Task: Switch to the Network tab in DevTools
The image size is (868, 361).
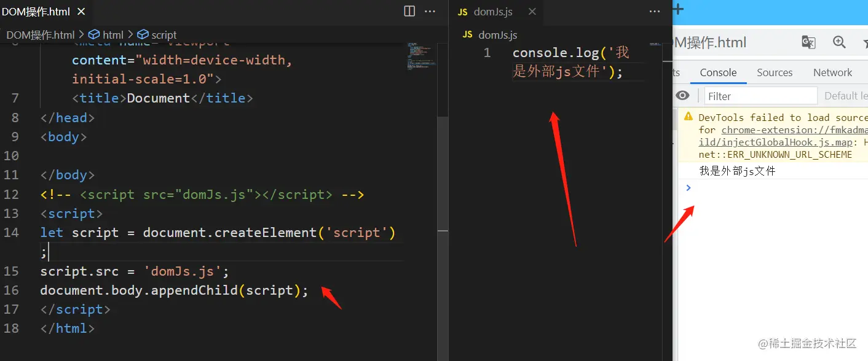Action: [833, 72]
